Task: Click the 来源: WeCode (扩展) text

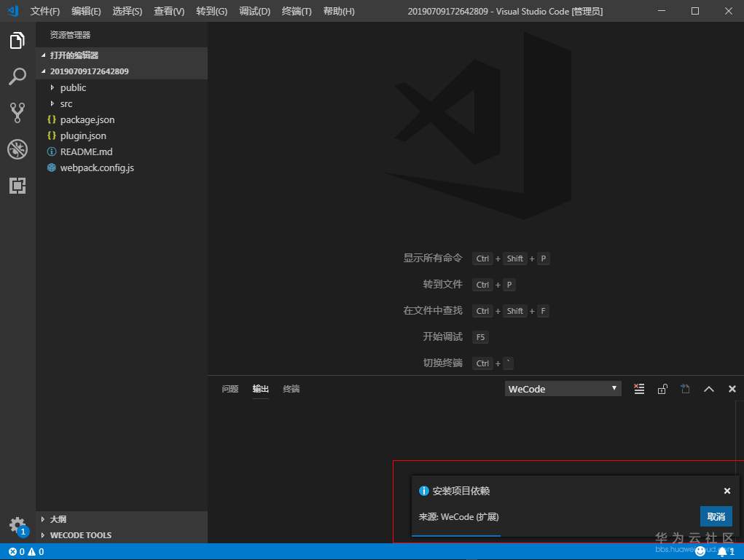Action: 458,517
